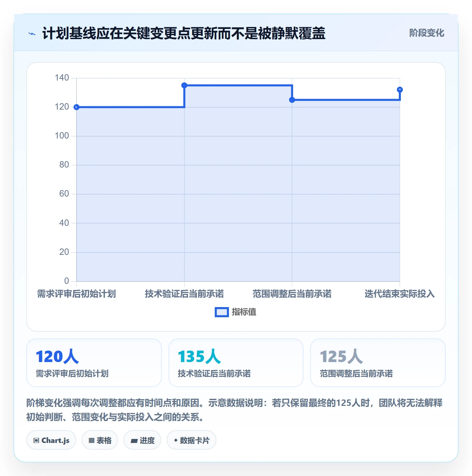Open the 135人 data card
472x476 pixels.
(236, 363)
